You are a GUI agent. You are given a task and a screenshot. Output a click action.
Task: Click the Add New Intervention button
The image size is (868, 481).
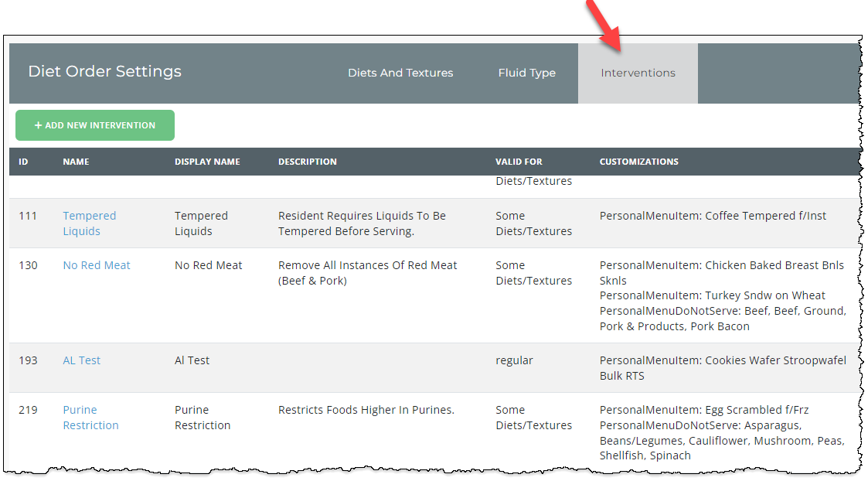94,125
